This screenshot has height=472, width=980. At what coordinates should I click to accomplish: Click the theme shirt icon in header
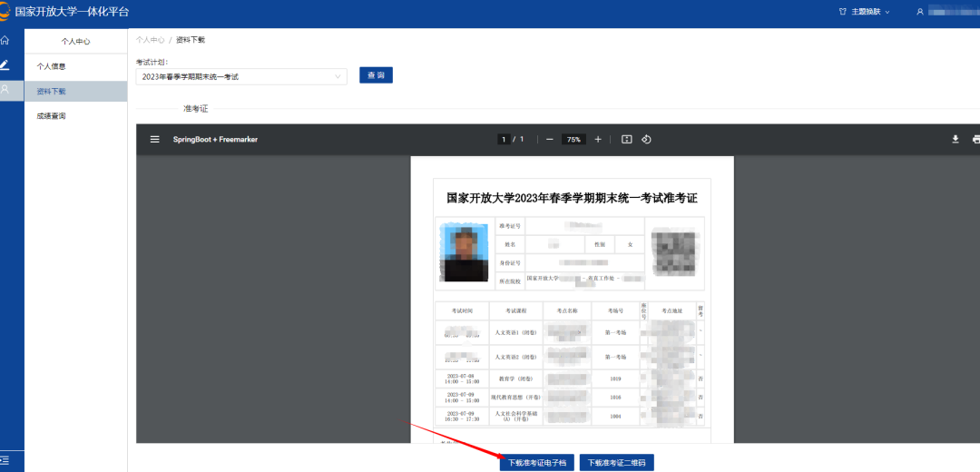tap(842, 12)
